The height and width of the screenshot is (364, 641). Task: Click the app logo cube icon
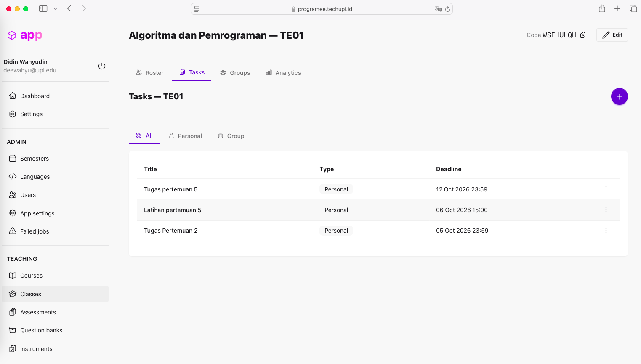pos(12,35)
